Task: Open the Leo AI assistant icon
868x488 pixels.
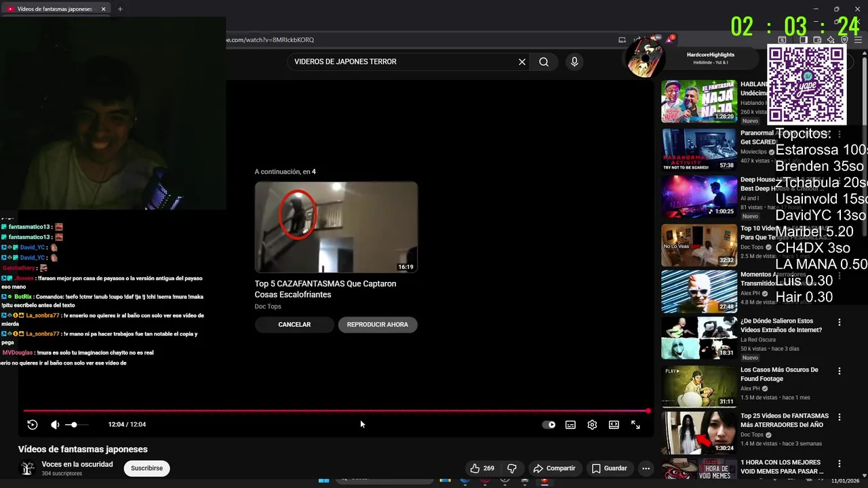Action: 831,40
